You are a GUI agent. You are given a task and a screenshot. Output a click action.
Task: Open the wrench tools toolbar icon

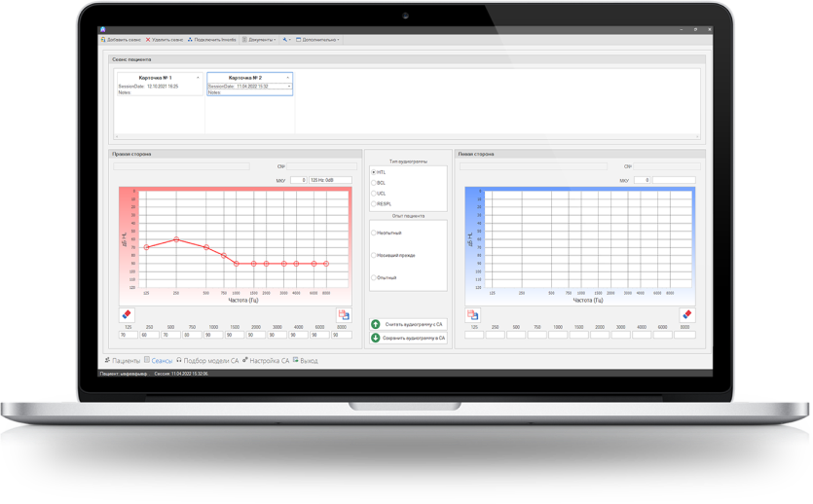pos(285,40)
